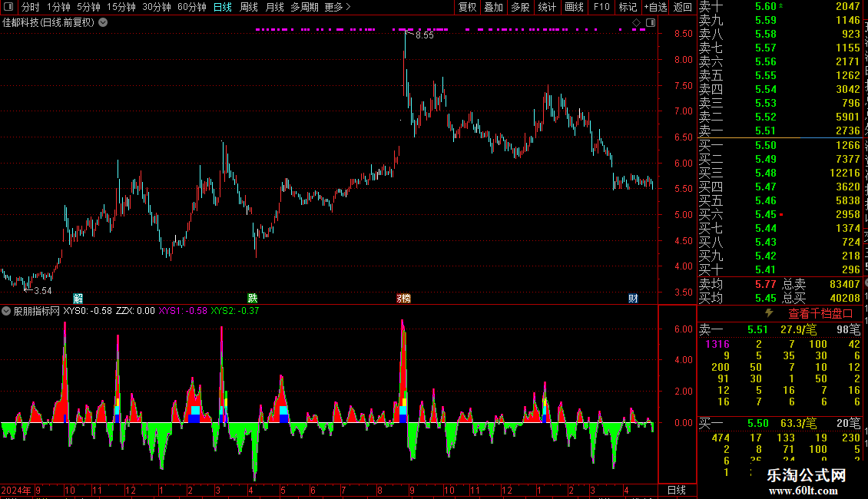Click the 474 buy queue order
This screenshot has width=868, height=499.
721,438
